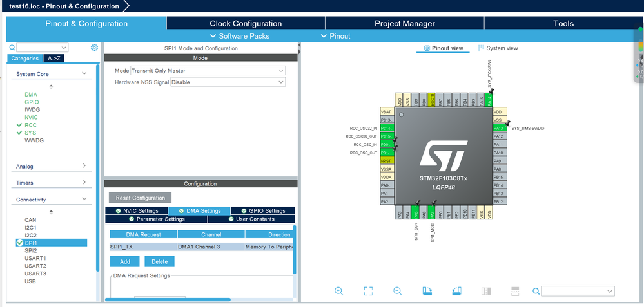644x307 pixels.
Task: Zoom in on the chip pinout
Action: tap(339, 291)
